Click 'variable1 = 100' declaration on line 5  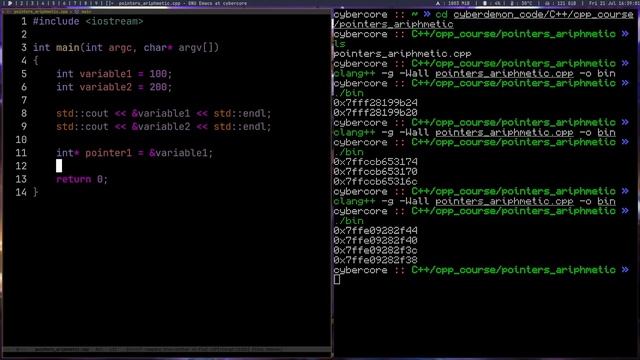123,74
